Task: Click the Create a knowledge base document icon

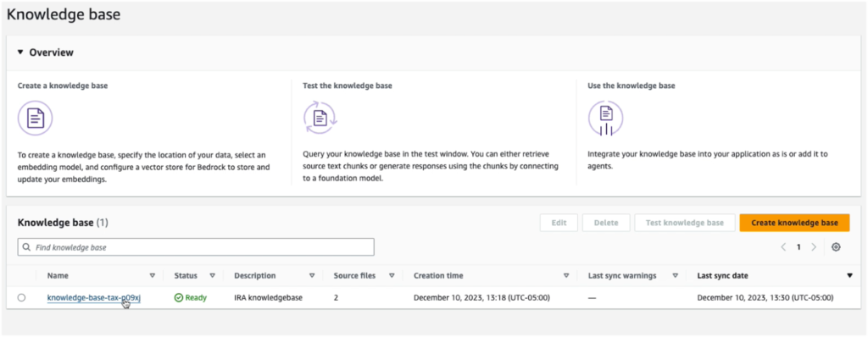Action: click(35, 118)
